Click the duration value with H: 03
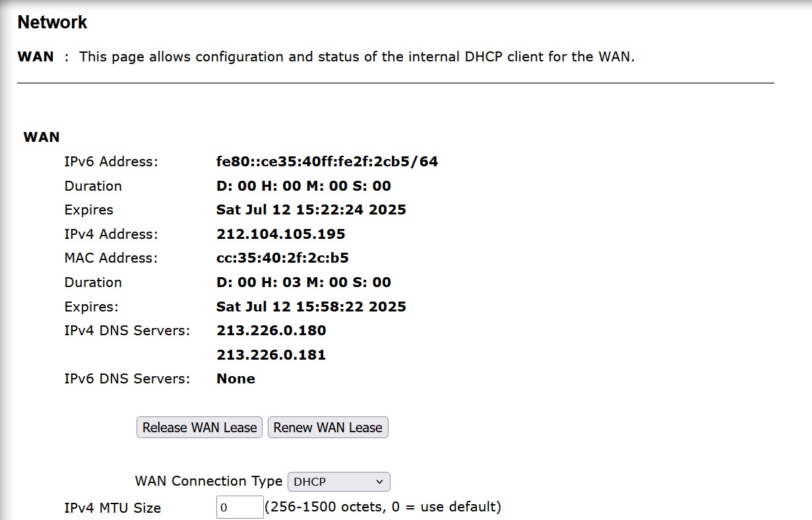812x520 pixels. point(303,282)
